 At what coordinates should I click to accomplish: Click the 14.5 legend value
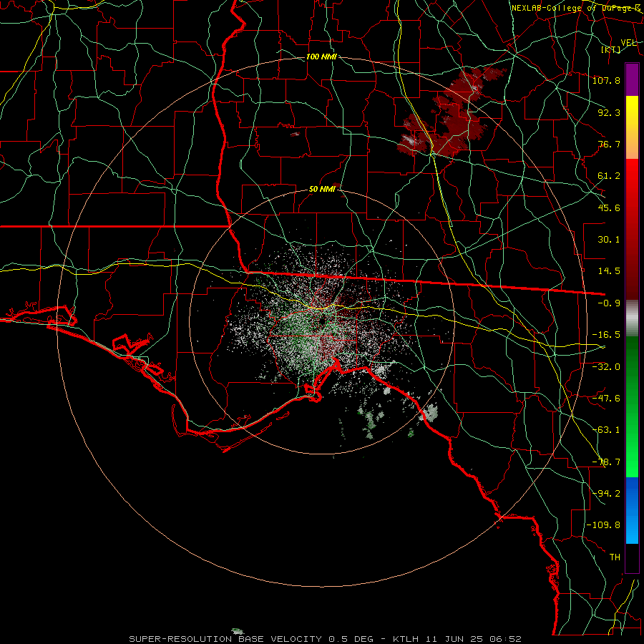pyautogui.click(x=609, y=271)
